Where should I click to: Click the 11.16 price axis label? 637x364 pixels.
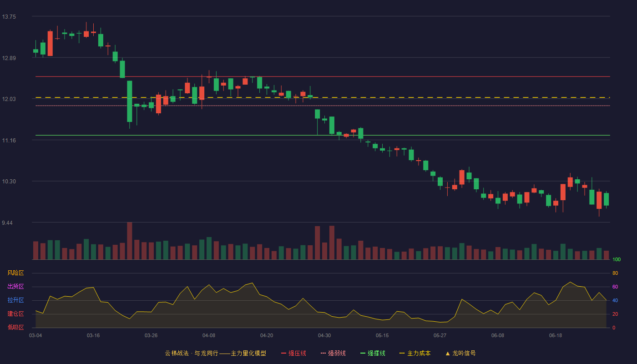click(9, 141)
